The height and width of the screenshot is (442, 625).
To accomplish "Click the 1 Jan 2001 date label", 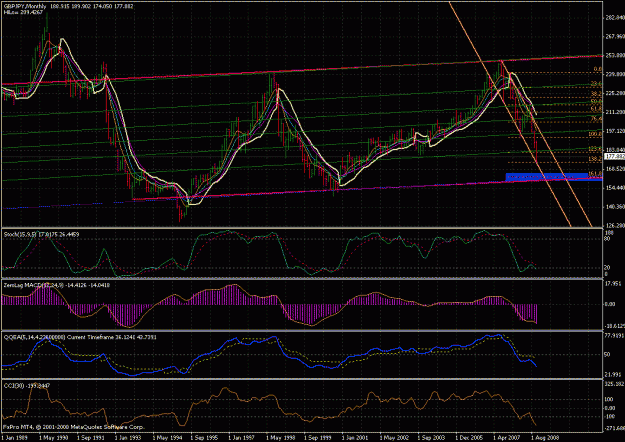I will tap(356, 437).
